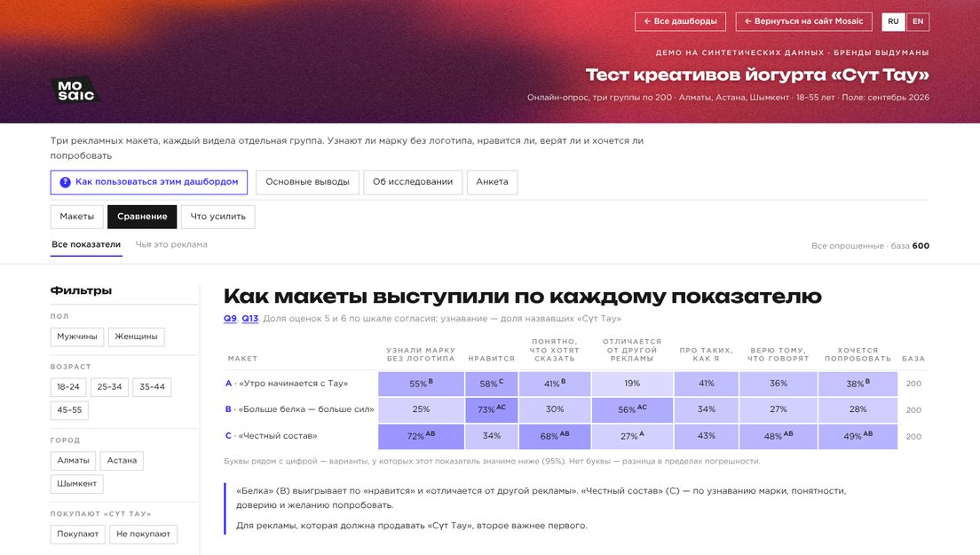980x555 pixels.
Task: Toggle «Женщины» gender filter
Action: [136, 337]
